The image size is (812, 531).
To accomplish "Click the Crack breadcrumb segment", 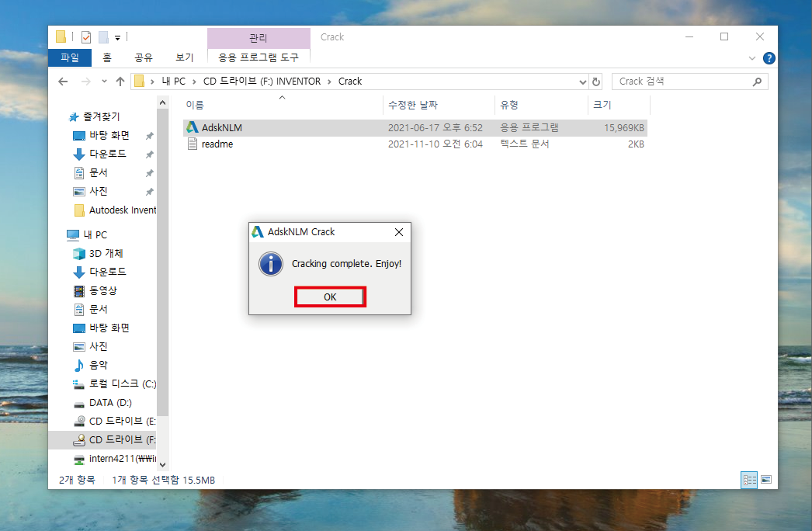I will tap(349, 82).
